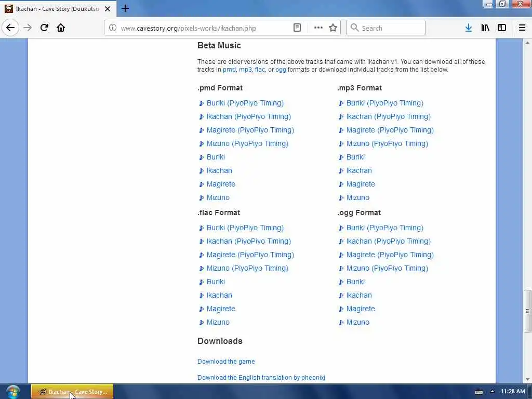Click the Search box in toolbar
The width and height of the screenshot is (532, 399).
[386, 28]
